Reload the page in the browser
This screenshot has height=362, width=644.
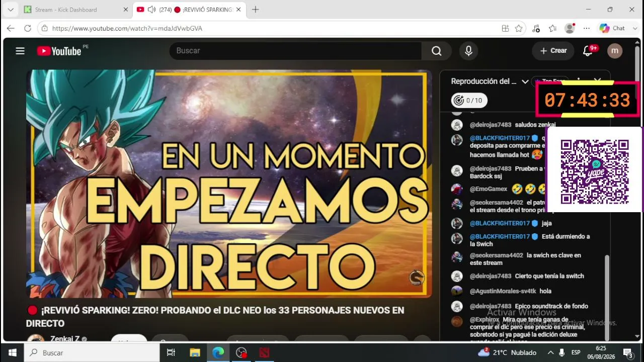tap(28, 28)
